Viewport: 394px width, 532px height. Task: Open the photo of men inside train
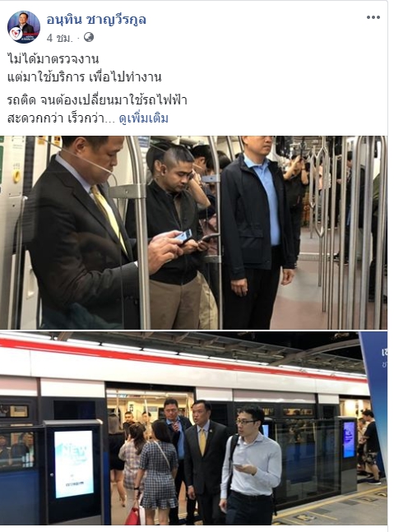[193, 233]
